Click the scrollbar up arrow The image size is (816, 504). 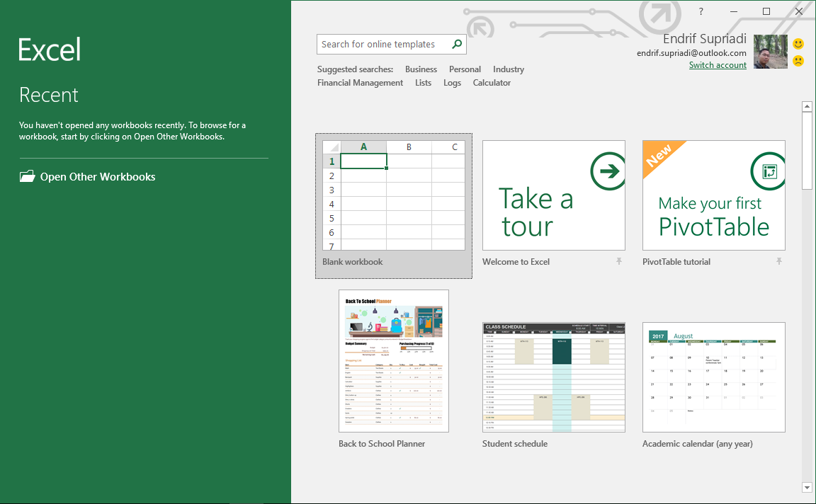[x=807, y=106]
